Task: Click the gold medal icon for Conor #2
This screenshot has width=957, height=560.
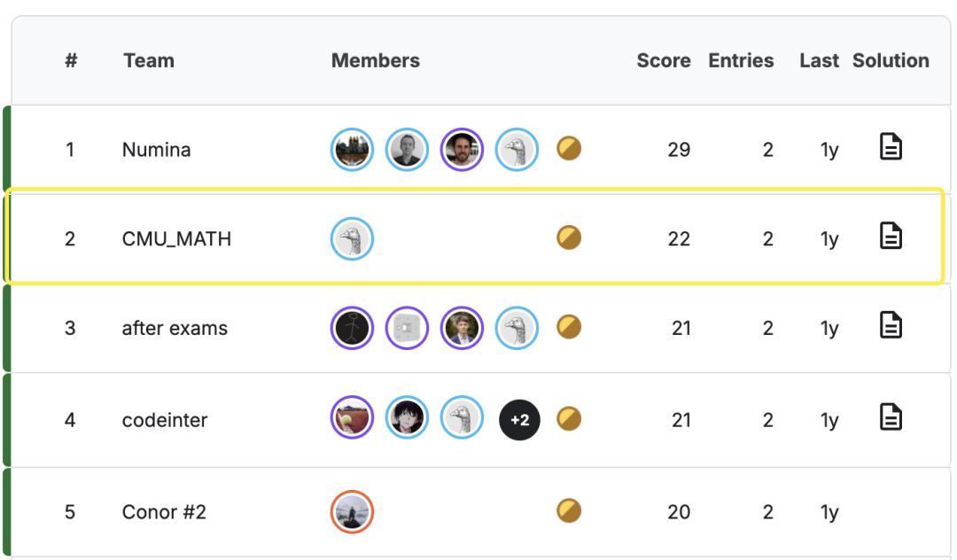Action: (569, 510)
